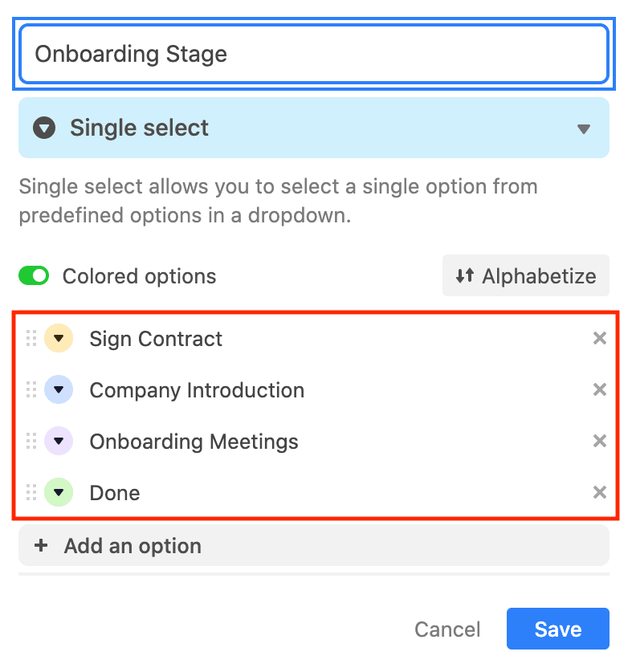Open the Single select field type dropdown
The height and width of the screenshot is (672, 632).
click(x=313, y=128)
